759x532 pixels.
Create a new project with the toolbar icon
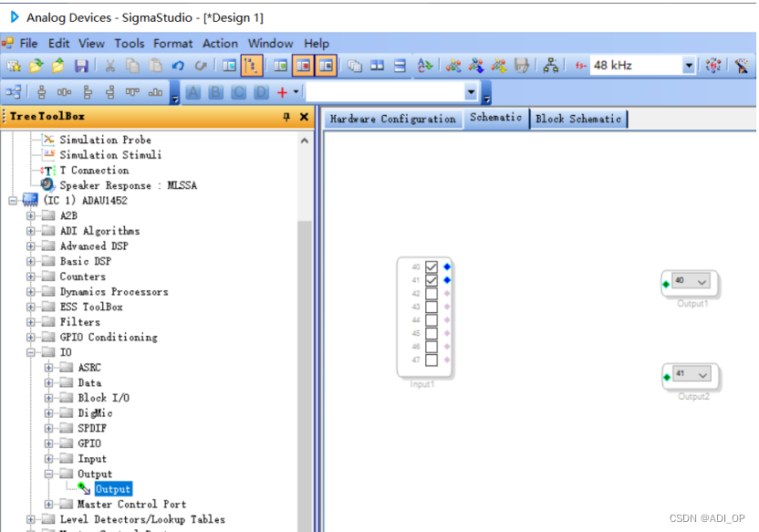click(x=14, y=66)
